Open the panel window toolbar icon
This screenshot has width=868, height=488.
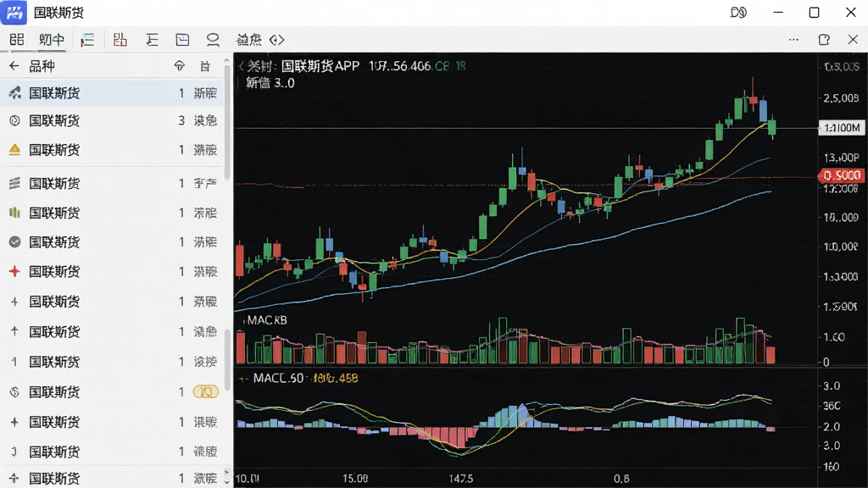(x=182, y=39)
